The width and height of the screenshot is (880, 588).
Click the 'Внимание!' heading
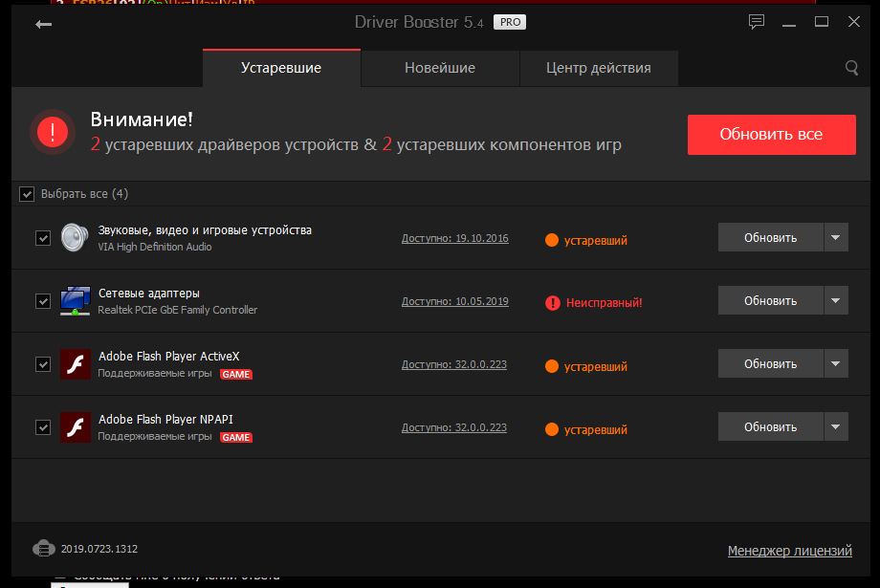pyautogui.click(x=142, y=120)
